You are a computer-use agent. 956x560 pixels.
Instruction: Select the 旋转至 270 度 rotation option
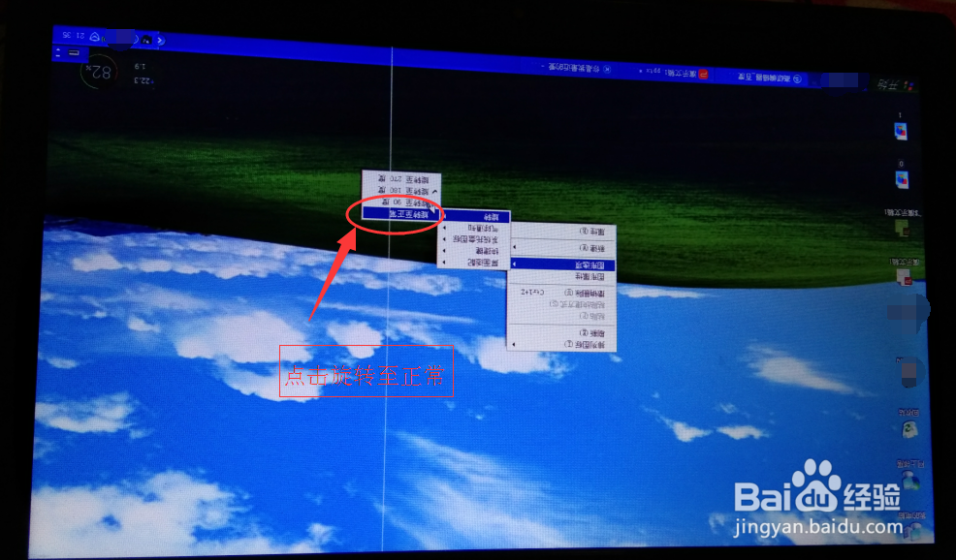(401, 180)
